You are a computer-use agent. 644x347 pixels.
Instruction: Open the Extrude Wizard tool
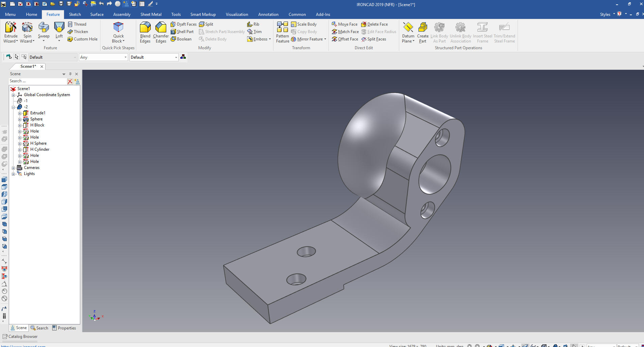coord(11,28)
